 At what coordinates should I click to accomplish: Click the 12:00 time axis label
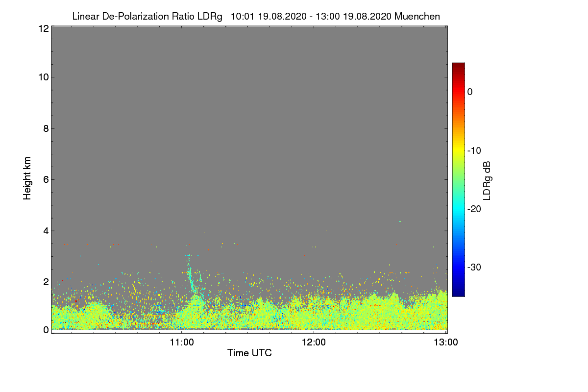coord(314,343)
